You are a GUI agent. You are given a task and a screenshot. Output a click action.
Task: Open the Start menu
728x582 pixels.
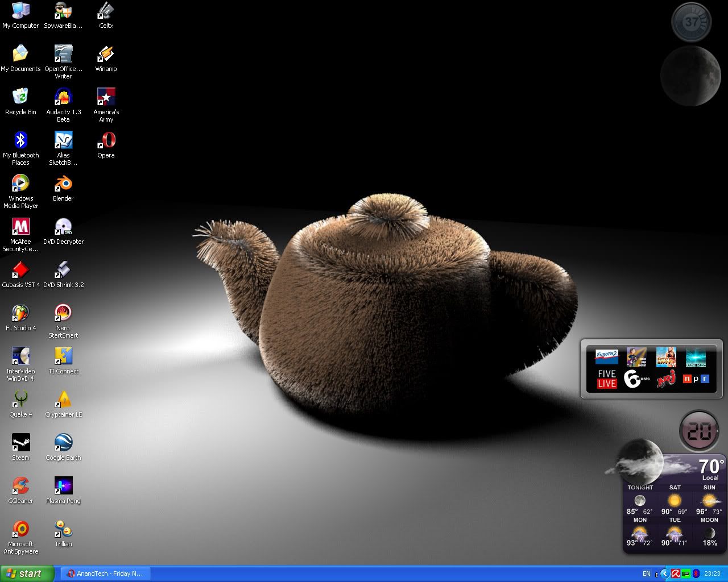(x=27, y=573)
